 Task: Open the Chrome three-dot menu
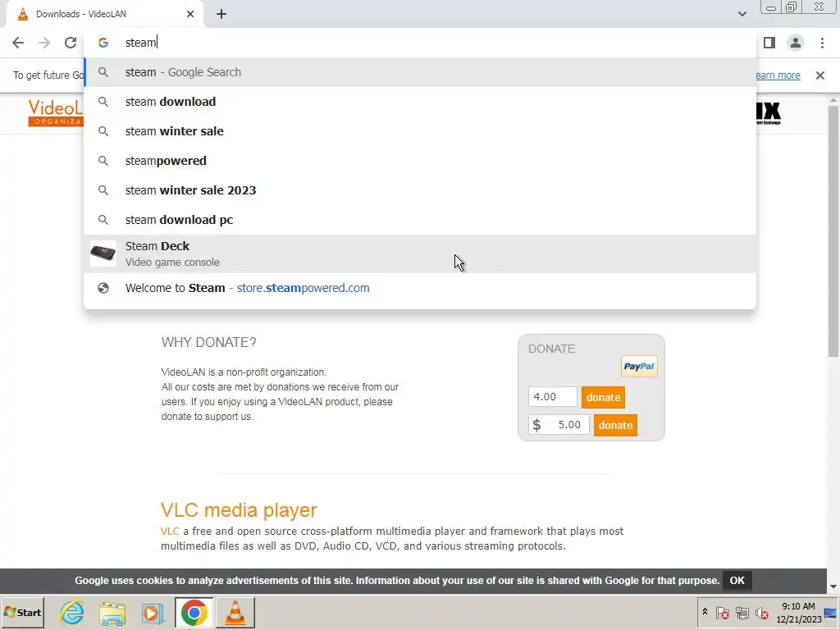click(822, 43)
